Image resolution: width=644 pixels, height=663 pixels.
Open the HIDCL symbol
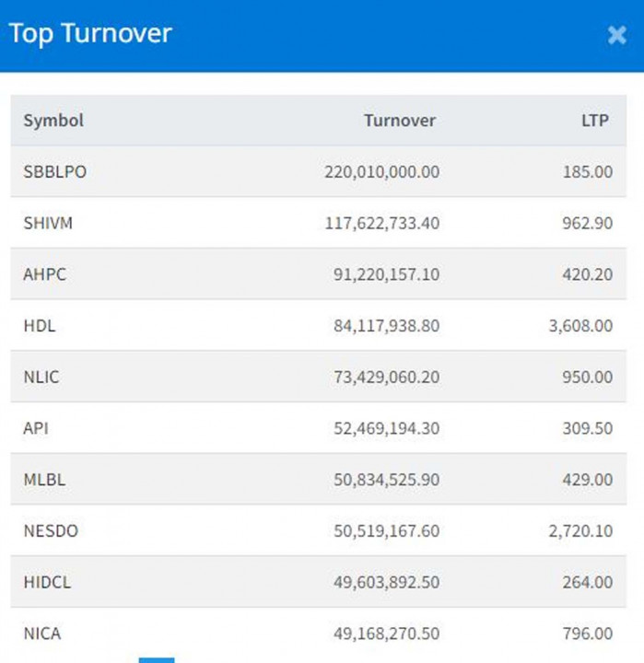point(46,582)
